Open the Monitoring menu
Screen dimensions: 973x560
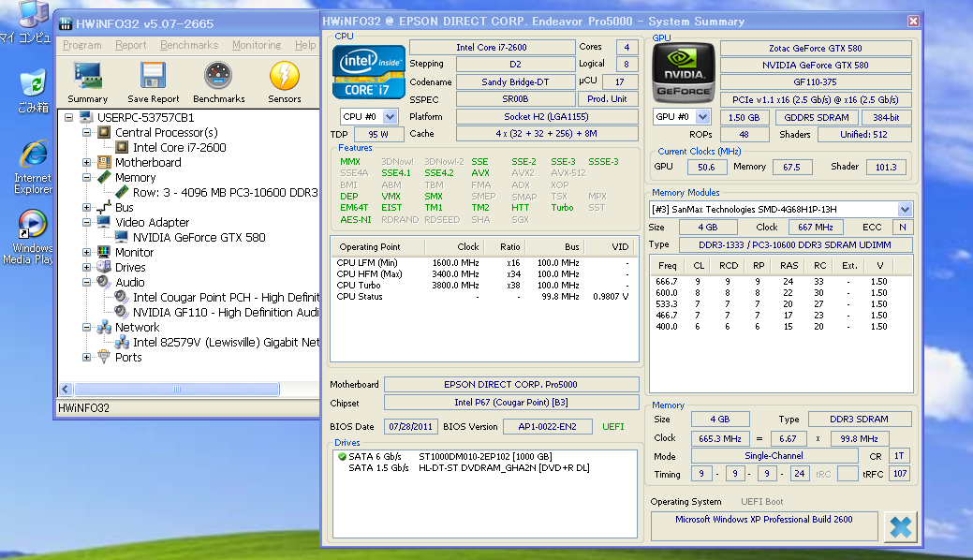pyautogui.click(x=257, y=45)
